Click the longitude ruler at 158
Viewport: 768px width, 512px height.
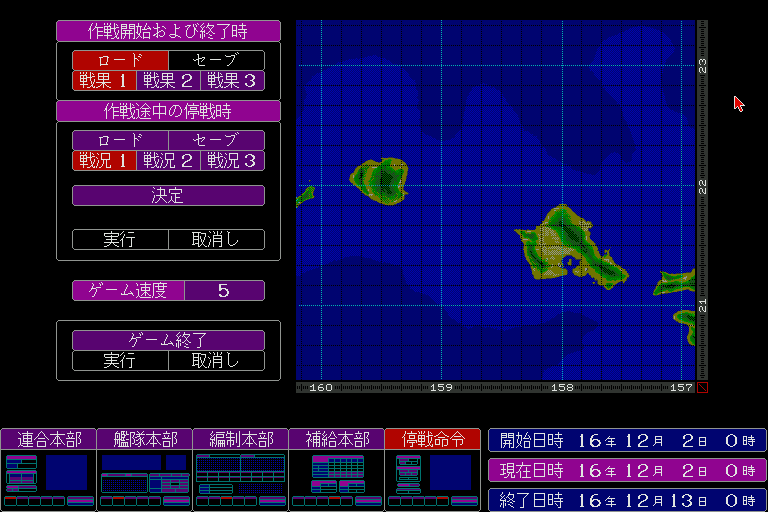tap(562, 388)
